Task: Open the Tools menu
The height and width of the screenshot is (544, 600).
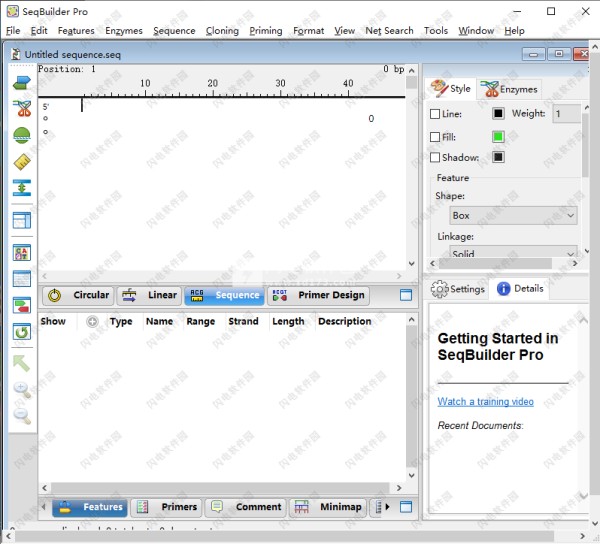Action: tap(435, 31)
